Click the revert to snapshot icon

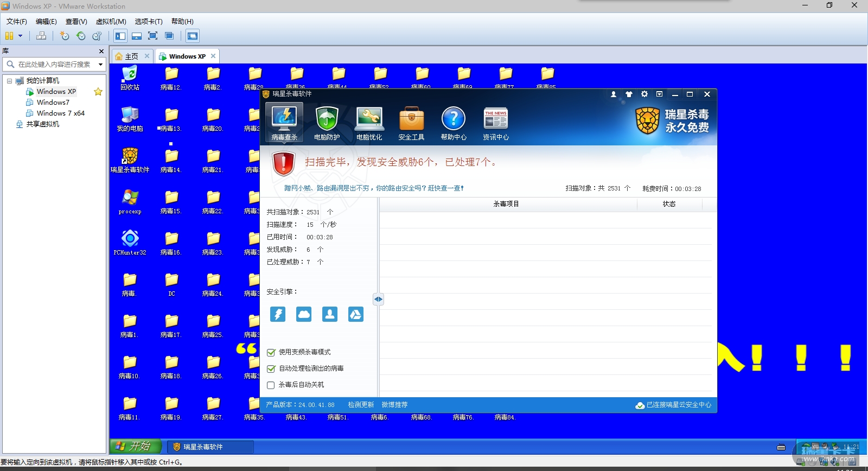tap(81, 36)
